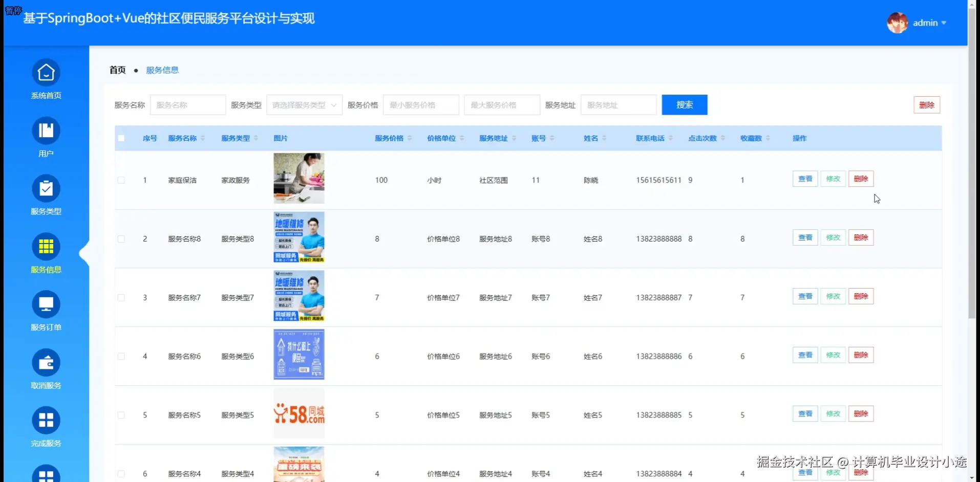Click 查看 for 家庭保洁 row
The width and height of the screenshot is (980, 482).
pyautogui.click(x=805, y=179)
